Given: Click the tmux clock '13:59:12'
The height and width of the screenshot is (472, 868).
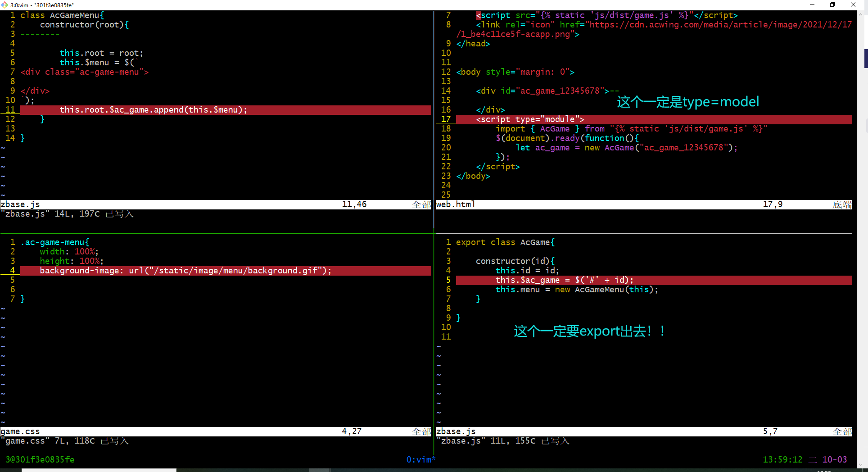Looking at the screenshot, I should pyautogui.click(x=782, y=459).
